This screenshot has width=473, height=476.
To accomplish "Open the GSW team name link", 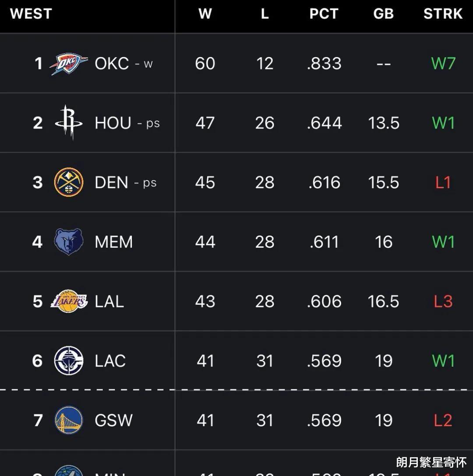I will point(113,420).
